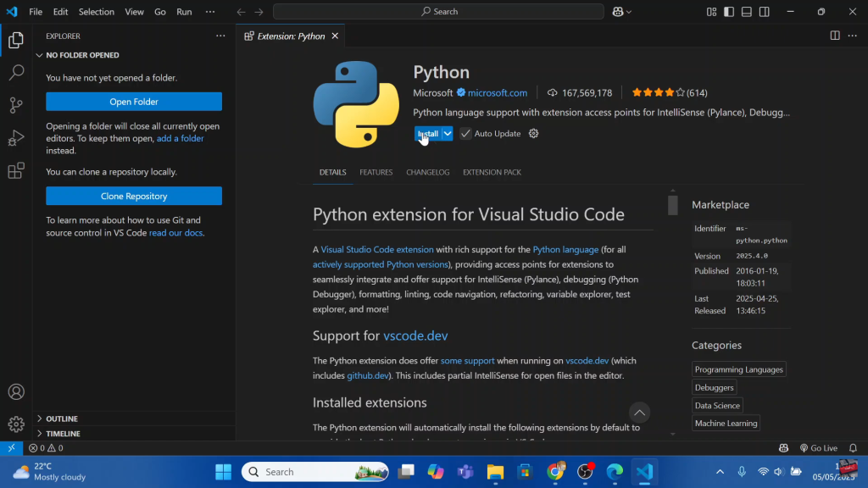
Task: Open the menu bar overflow ellipsis
Action: coord(210,12)
